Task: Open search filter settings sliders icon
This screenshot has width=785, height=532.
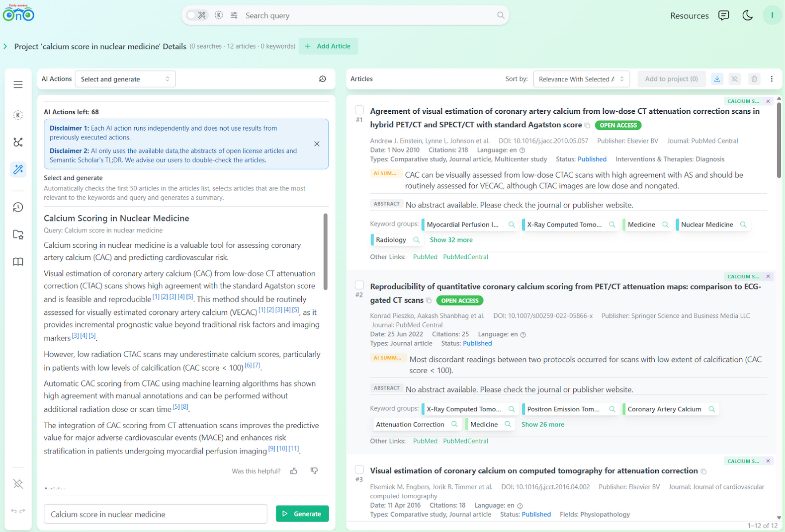Action: click(x=234, y=15)
